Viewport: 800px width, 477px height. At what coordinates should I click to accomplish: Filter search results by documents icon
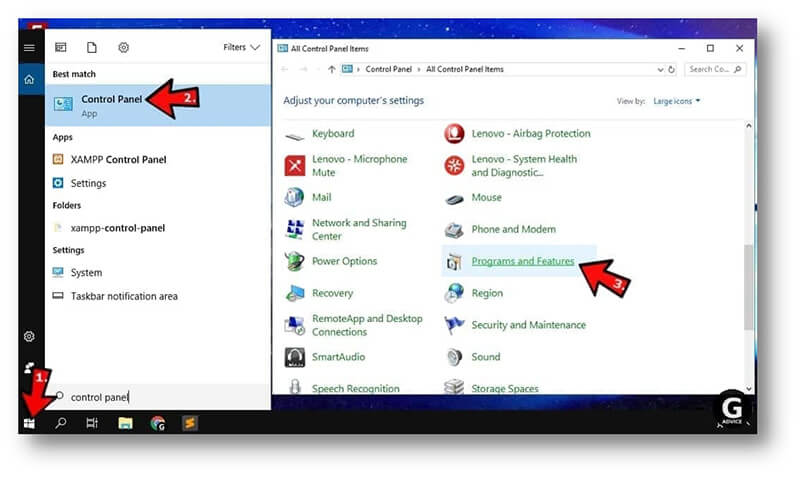92,47
